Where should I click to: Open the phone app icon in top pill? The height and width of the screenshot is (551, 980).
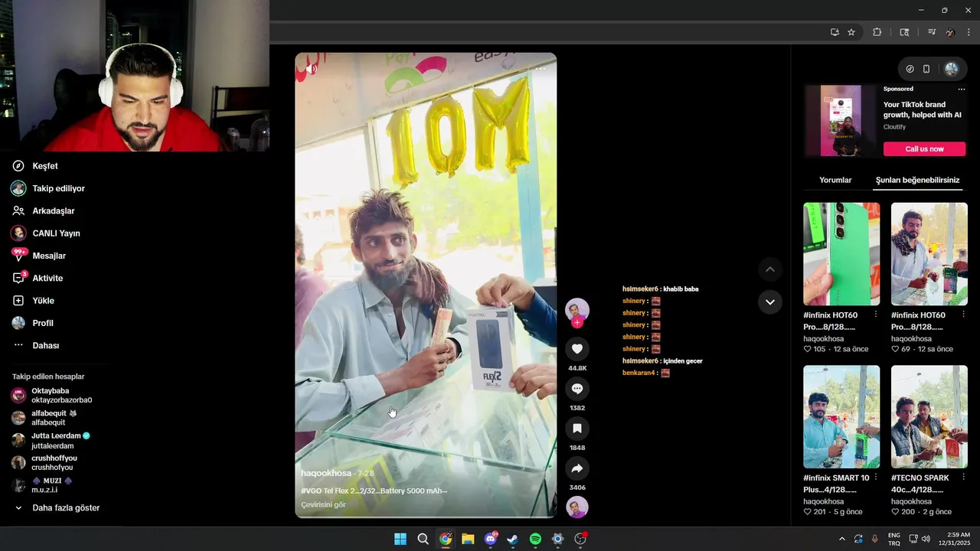click(x=926, y=69)
